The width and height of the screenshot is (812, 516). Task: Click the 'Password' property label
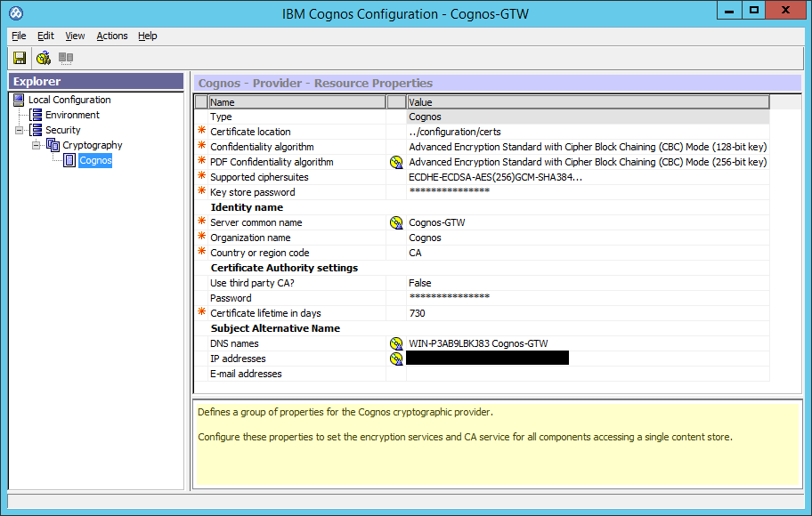click(x=231, y=298)
